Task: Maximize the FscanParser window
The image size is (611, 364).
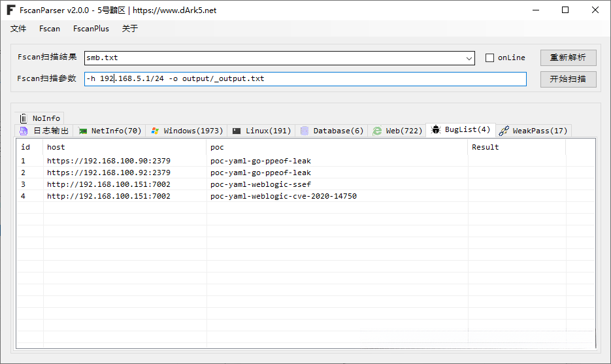Action: click(x=565, y=10)
